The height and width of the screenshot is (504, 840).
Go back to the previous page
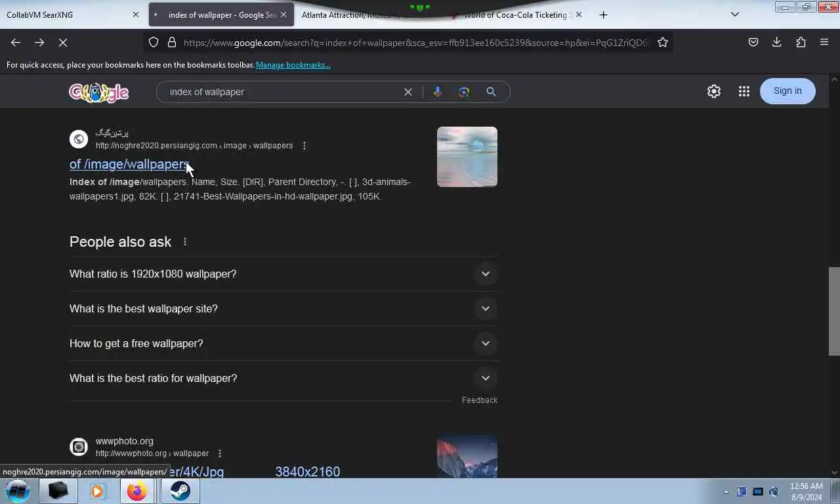(x=16, y=42)
